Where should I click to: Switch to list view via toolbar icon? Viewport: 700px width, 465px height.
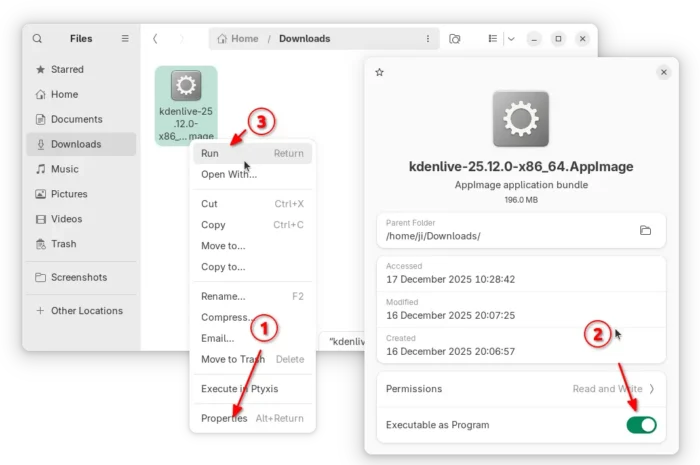[x=492, y=39]
